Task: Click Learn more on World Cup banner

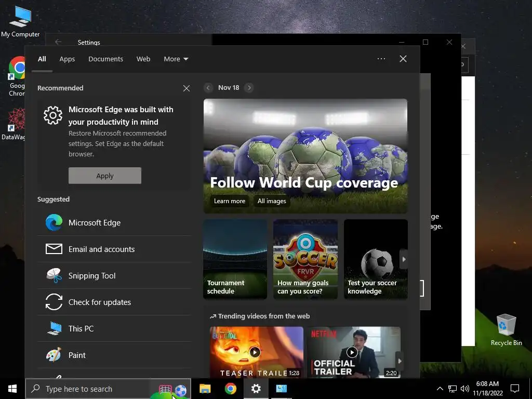Action: coord(229,201)
